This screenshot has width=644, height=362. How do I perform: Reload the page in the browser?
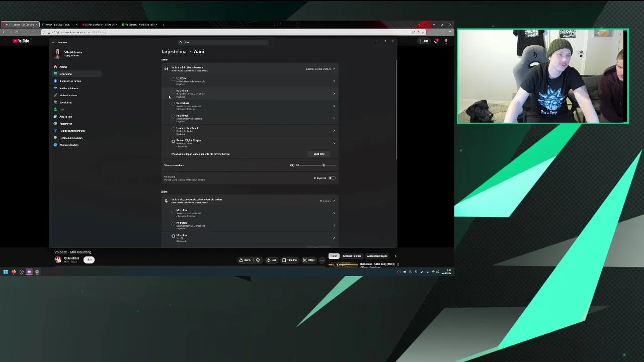point(17,32)
